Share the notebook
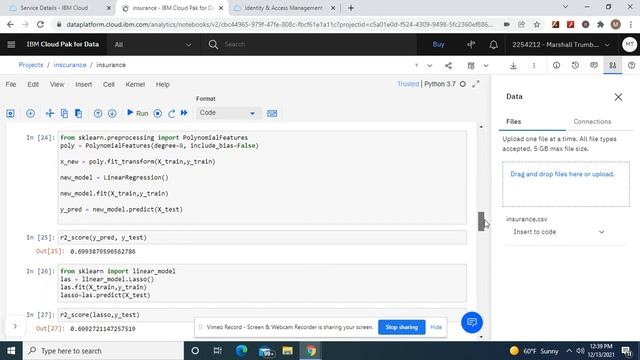 (x=448, y=65)
